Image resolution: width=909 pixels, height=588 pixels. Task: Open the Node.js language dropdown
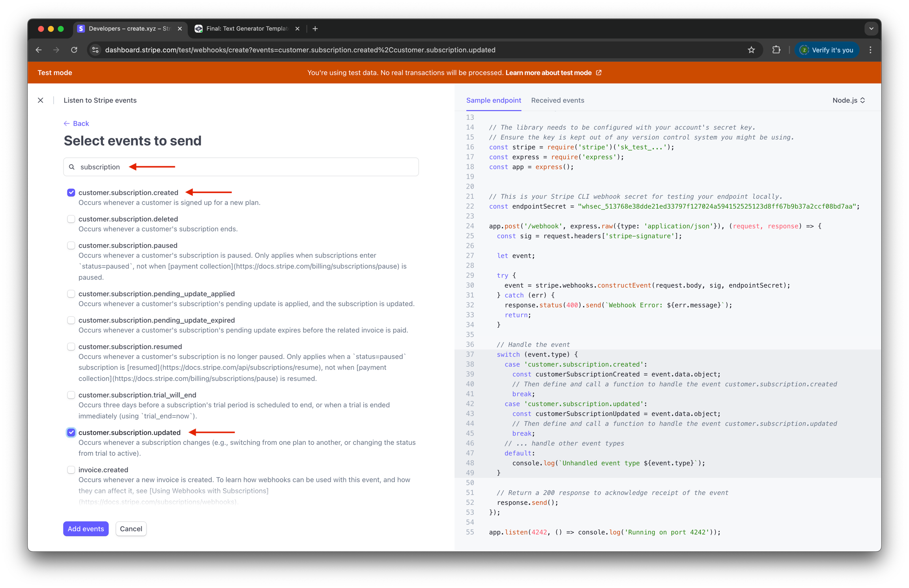[848, 100]
